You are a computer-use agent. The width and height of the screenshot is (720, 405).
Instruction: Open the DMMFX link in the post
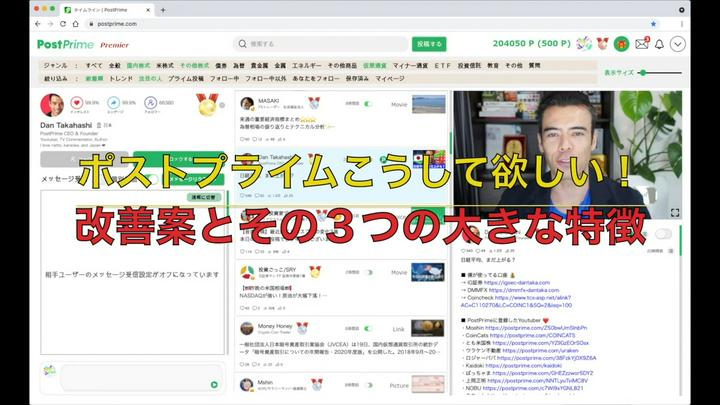point(524,290)
